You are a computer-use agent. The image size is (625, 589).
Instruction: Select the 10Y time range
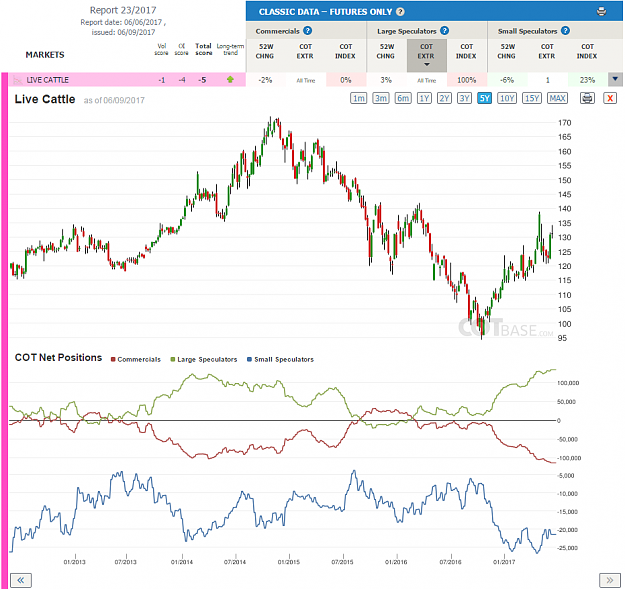pyautogui.click(x=507, y=98)
